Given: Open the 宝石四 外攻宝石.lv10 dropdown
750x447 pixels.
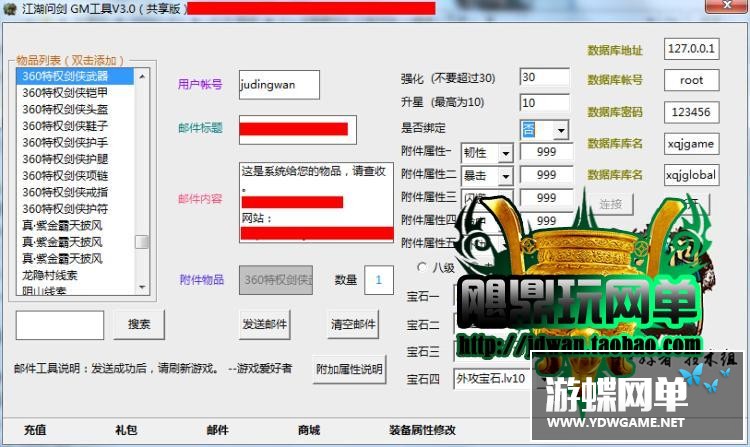Looking at the screenshot, I should (493, 379).
